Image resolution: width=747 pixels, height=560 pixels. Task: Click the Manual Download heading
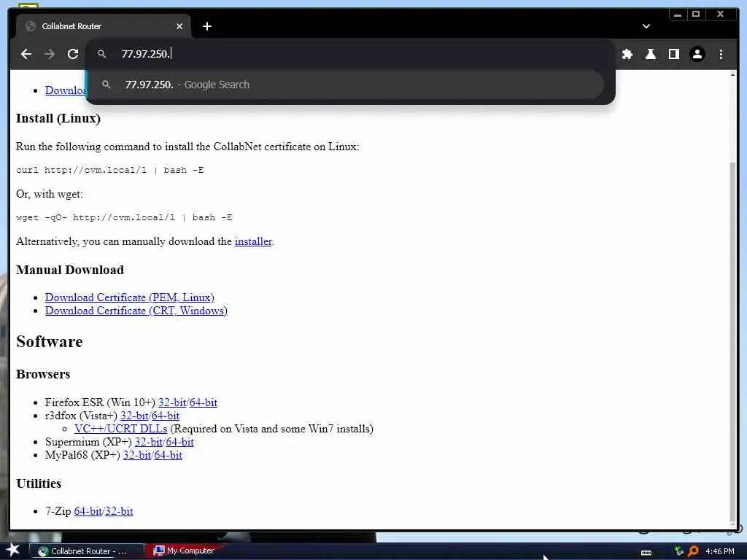[x=70, y=270]
